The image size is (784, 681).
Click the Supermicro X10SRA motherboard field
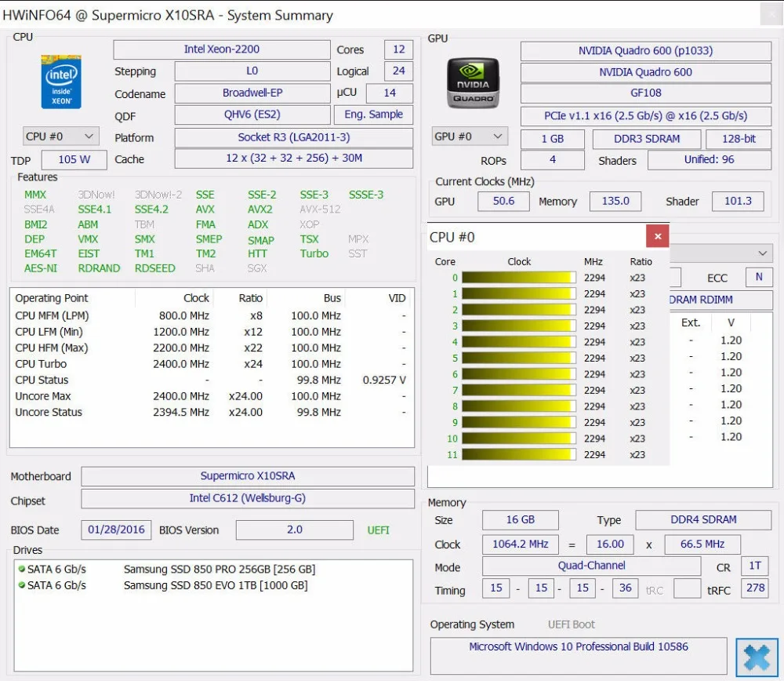click(248, 476)
